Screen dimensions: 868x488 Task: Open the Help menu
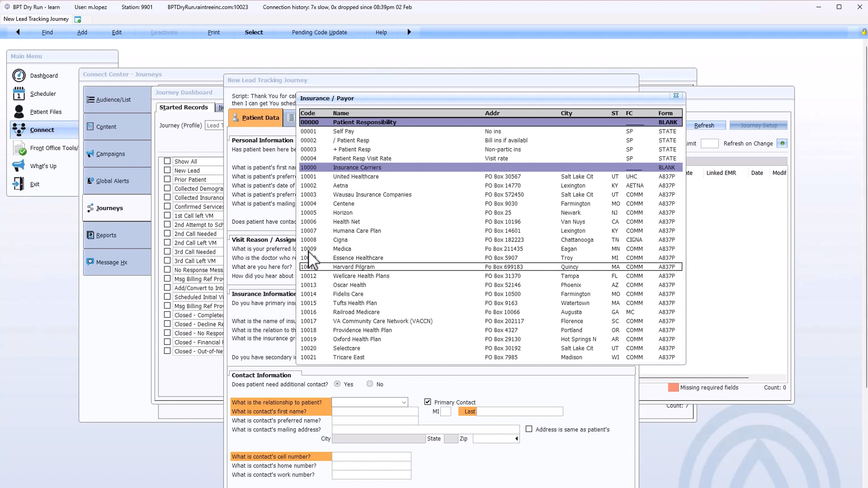pyautogui.click(x=381, y=32)
